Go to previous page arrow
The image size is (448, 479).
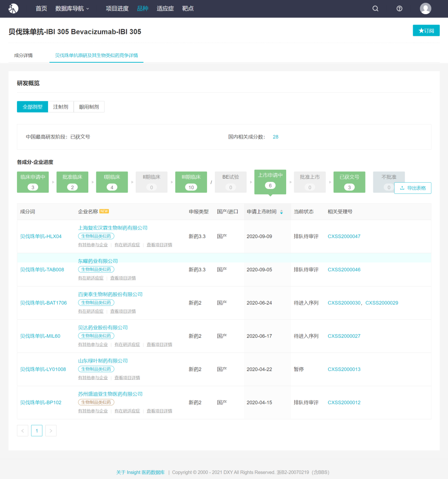click(22, 431)
